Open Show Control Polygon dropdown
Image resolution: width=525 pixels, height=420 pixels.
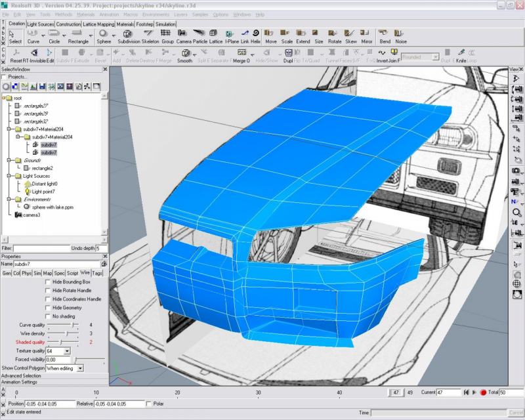click(80, 368)
